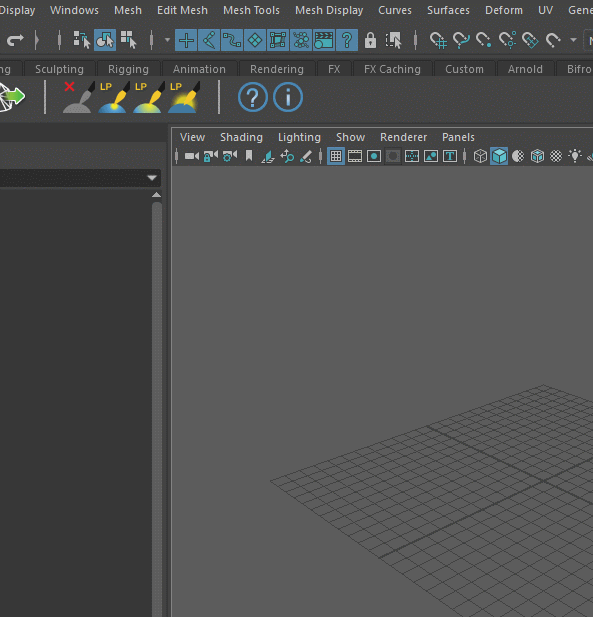
Task: Open the Mesh Display menu
Action: [329, 10]
